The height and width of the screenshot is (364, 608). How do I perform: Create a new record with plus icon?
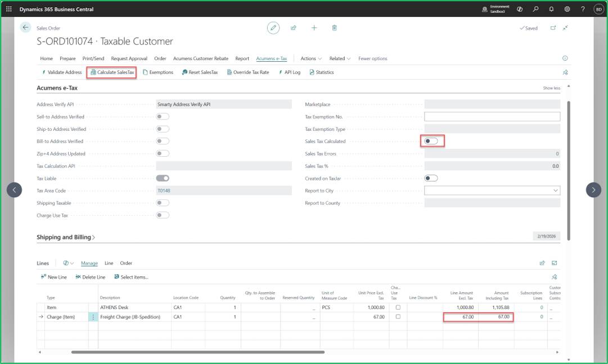pos(314,28)
